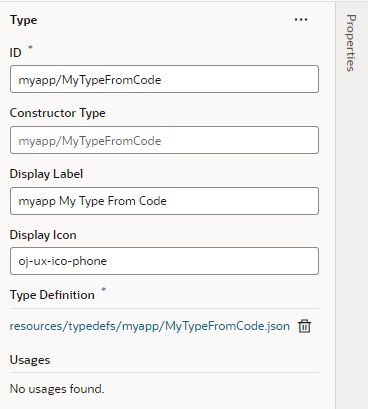Open the MyTypeFromCode.json type definition link
Viewport: 368px width, 409px height.
coord(150,326)
